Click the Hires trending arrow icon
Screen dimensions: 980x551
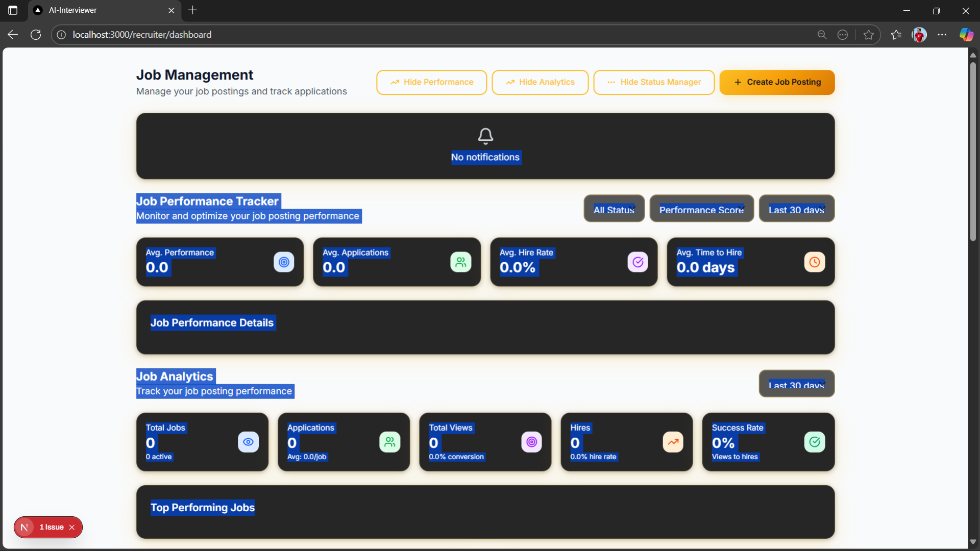click(673, 442)
